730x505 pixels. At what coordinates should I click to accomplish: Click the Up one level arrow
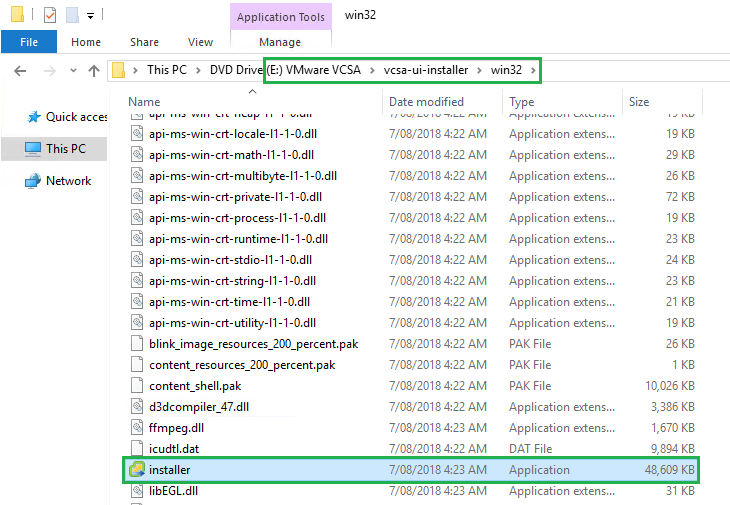coord(94,71)
